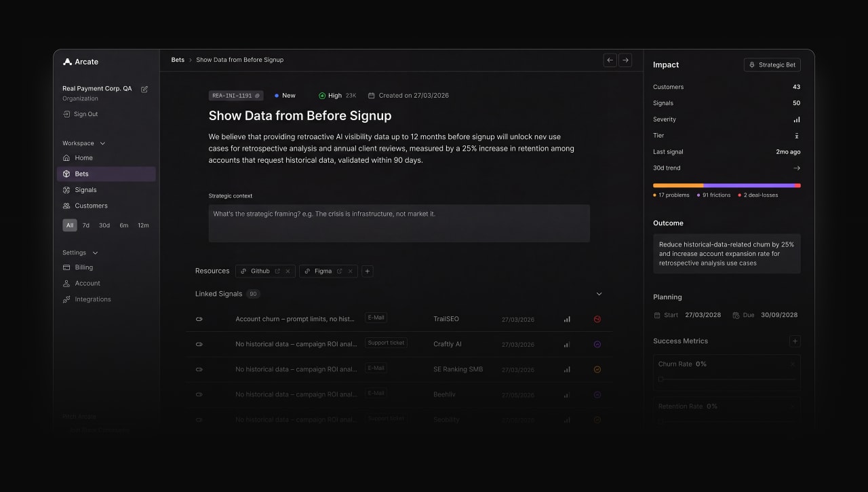Viewport: 868px width, 492px height.
Task: Click the severity bars in the Craftly AI row
Action: point(567,344)
